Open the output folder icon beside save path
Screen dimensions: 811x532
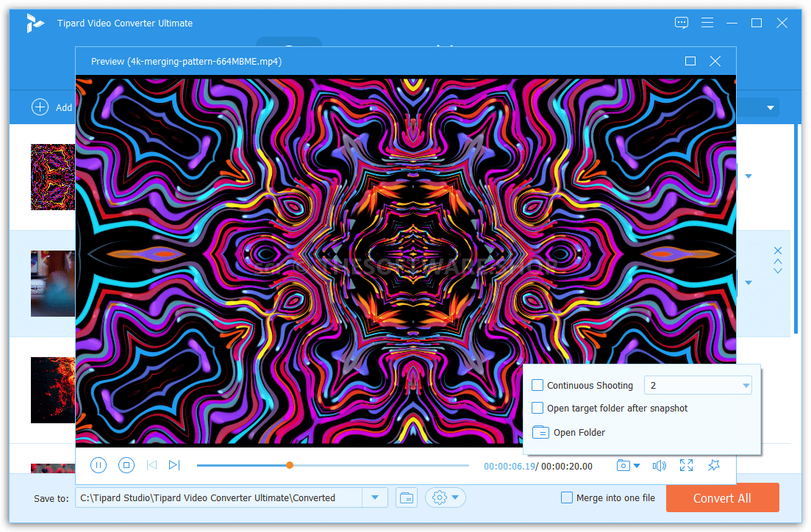(406, 497)
